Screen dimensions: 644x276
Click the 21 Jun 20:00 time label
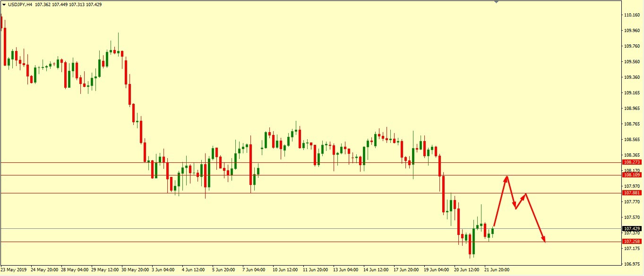[497, 270]
